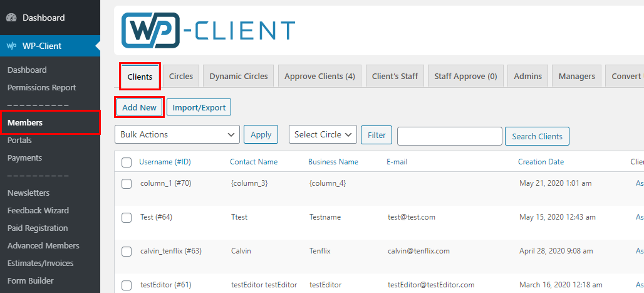644x293 pixels.
Task: Switch to the Clients tab
Action: point(140,77)
